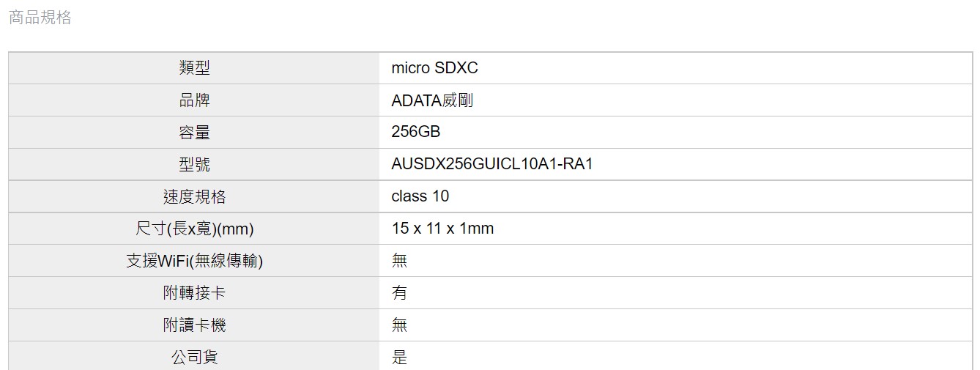Image resolution: width=980 pixels, height=370 pixels.
Task: Click the 無 value in the WiFi row
Action: click(x=400, y=261)
